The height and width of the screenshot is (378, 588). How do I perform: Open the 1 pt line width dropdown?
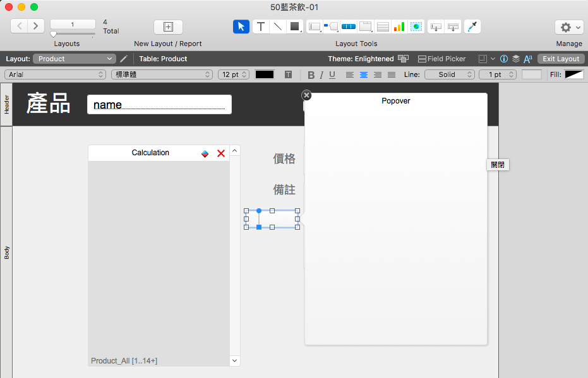498,74
